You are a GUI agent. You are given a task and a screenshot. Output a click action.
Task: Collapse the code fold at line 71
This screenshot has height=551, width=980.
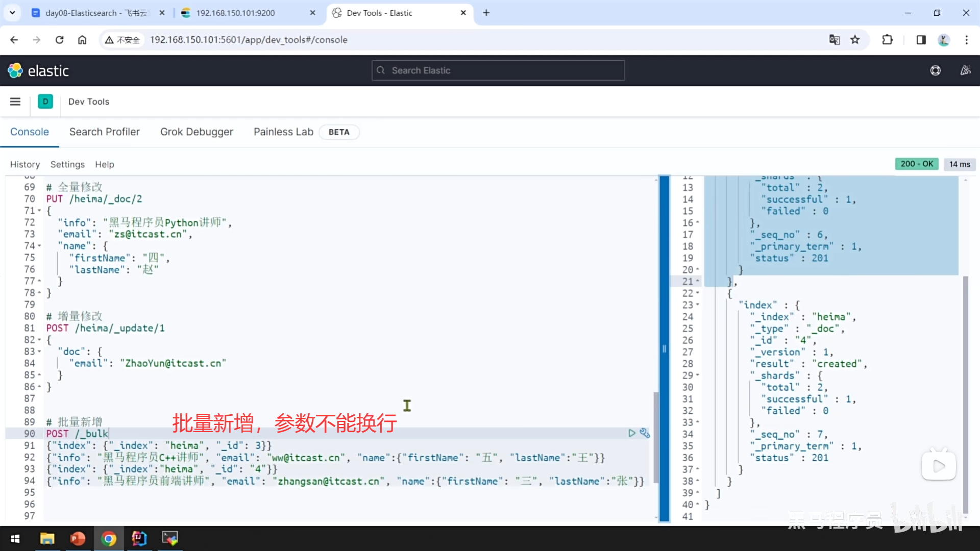click(x=40, y=211)
